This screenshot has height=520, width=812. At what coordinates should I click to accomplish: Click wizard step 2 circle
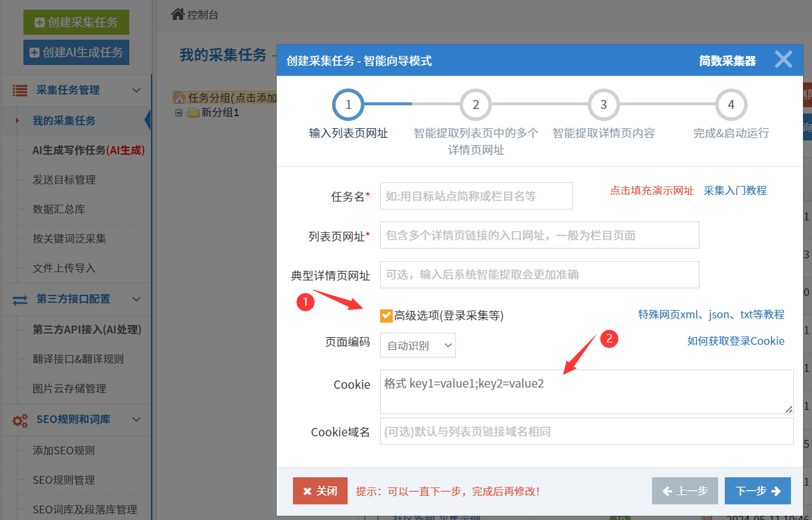click(476, 105)
